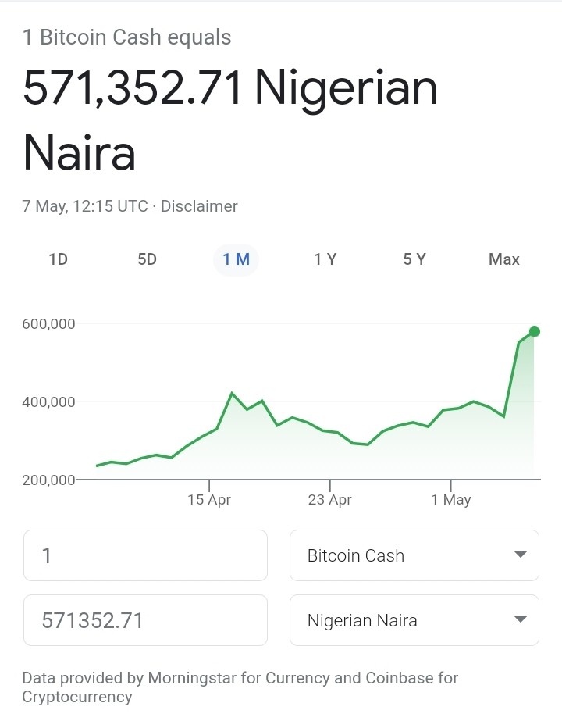Click the Bitcoin Cash dropdown arrow icon
The height and width of the screenshot is (728, 562).
pos(521,555)
